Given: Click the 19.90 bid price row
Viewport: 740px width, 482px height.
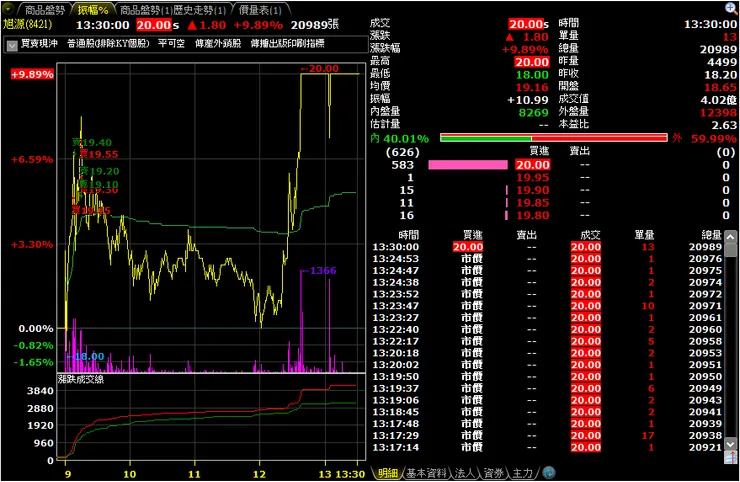Looking at the screenshot, I should click(532, 190).
